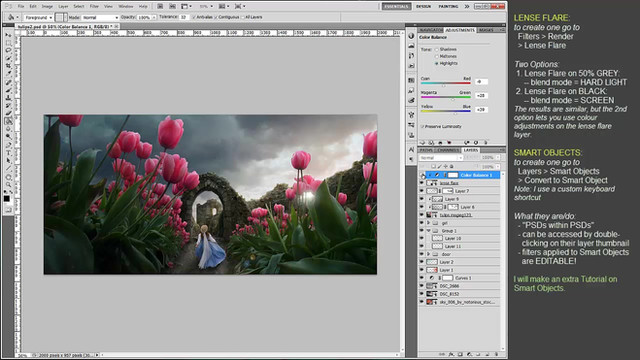Hide the Layer 7 layer

pos(422,191)
